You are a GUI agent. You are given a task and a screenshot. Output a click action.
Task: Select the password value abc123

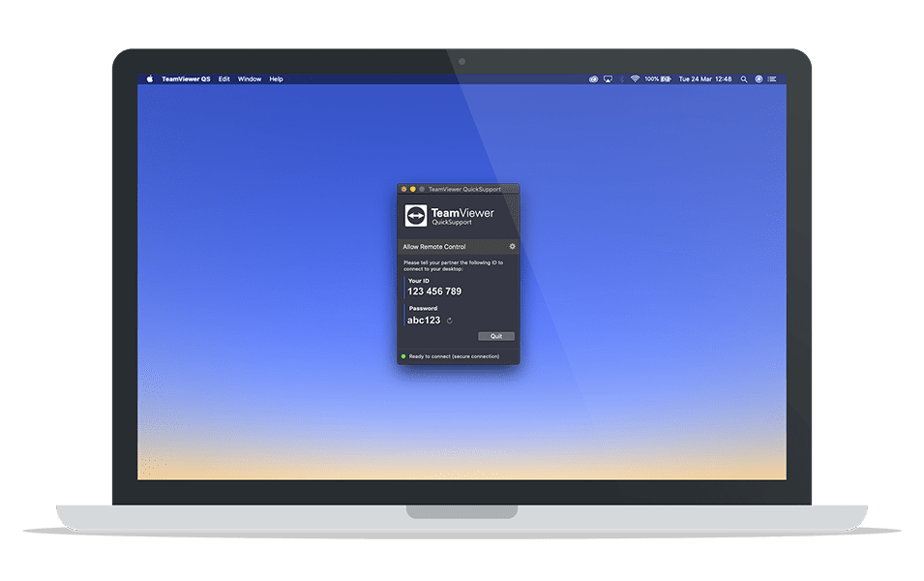click(424, 321)
